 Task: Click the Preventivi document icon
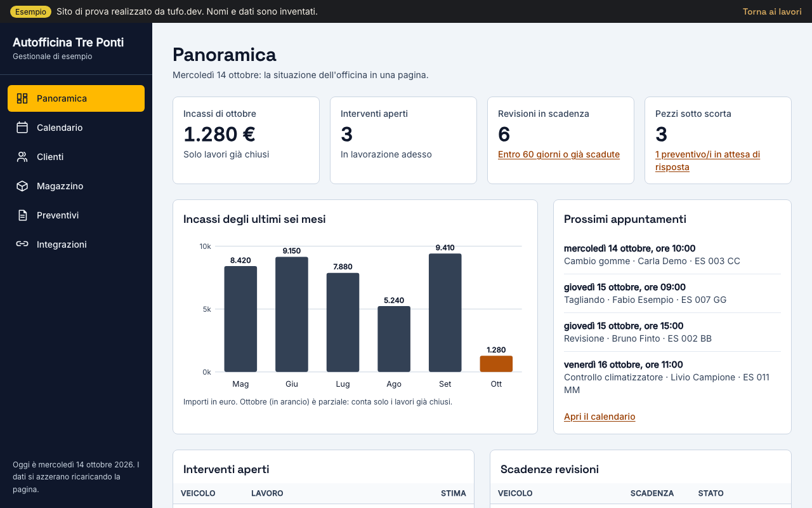(x=22, y=215)
